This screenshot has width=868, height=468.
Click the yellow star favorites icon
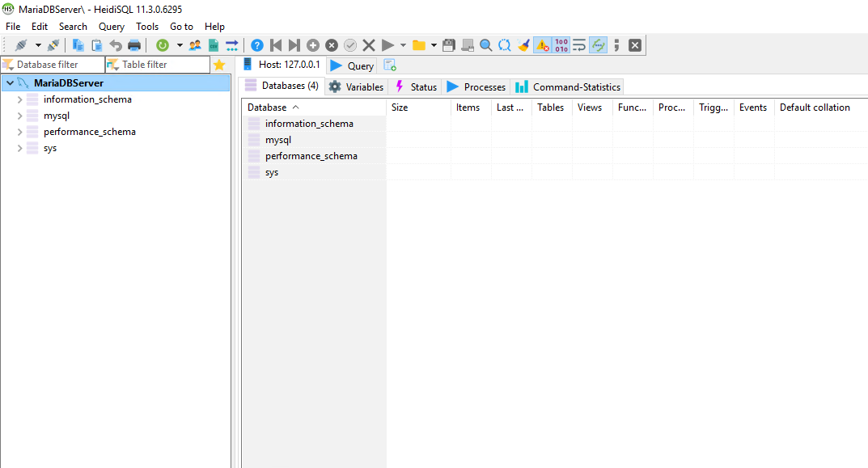[x=219, y=65]
